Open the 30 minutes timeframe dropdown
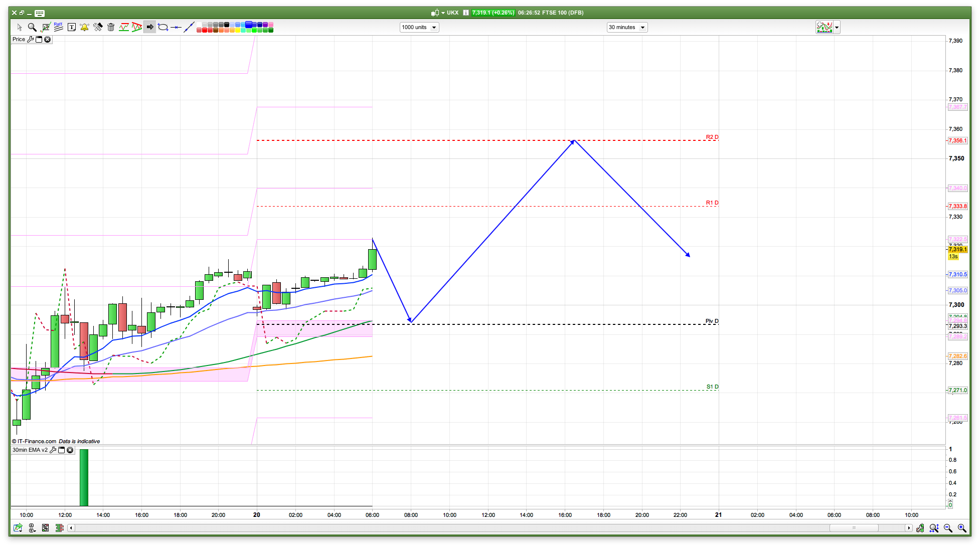Image resolution: width=980 pixels, height=547 pixels. [x=627, y=27]
